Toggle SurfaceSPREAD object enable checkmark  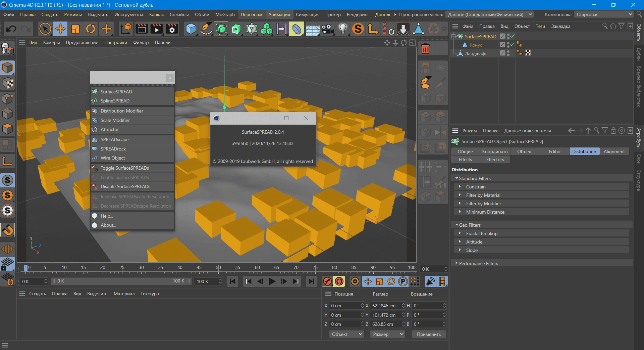(x=513, y=36)
